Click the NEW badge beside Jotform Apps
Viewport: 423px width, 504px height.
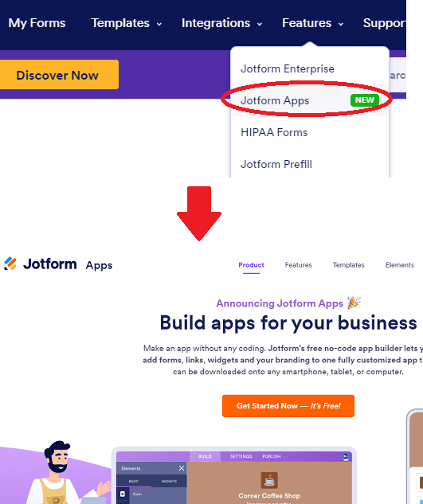point(365,100)
